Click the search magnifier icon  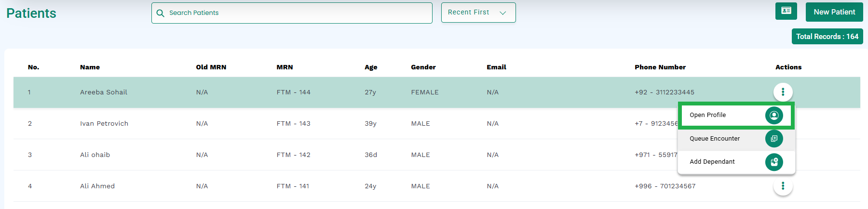pos(161,13)
